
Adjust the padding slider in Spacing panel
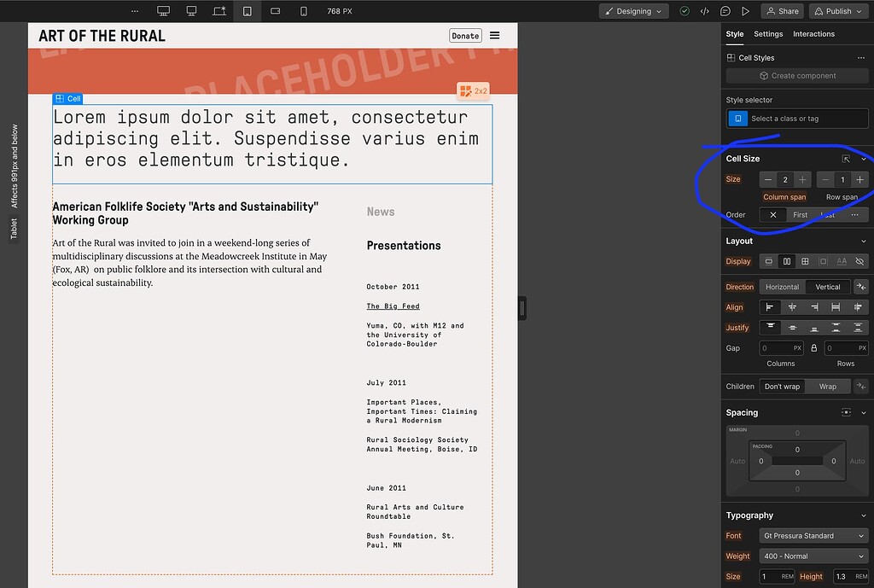[796, 461]
